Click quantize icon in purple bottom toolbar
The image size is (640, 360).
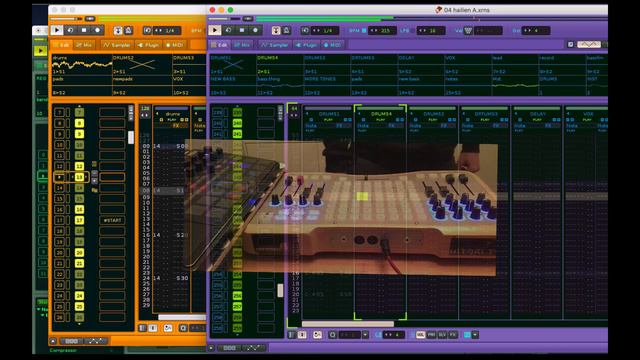tap(332, 335)
